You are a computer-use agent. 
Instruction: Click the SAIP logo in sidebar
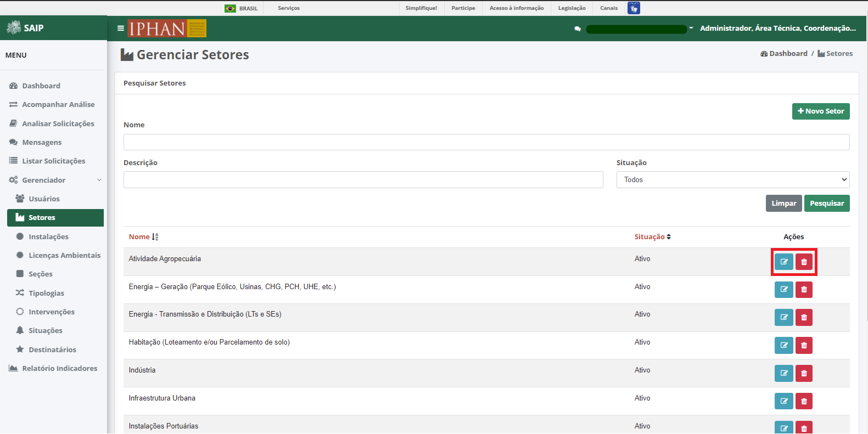point(25,27)
